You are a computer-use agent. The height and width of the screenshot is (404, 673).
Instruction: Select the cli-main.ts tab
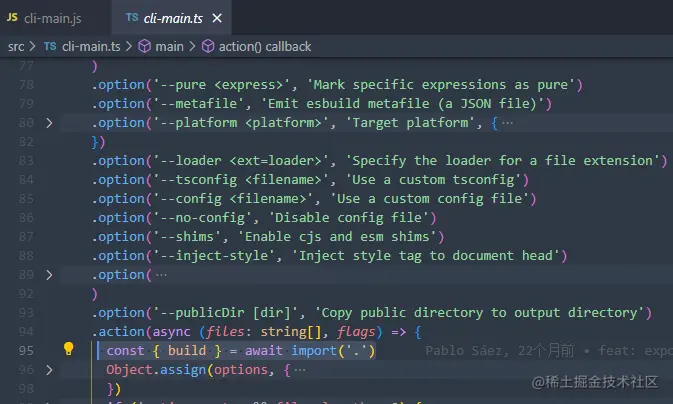coord(173,18)
